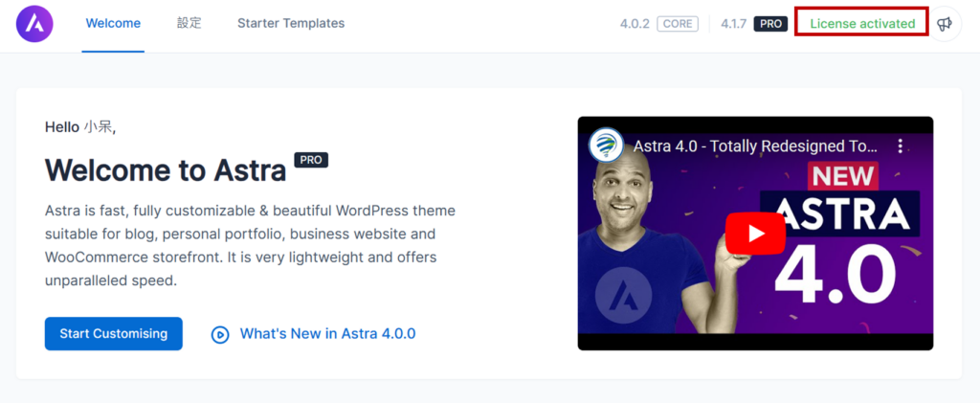Screen dimensions: 980x403
Task: Click the PRO badge beside the heading
Action: click(311, 160)
